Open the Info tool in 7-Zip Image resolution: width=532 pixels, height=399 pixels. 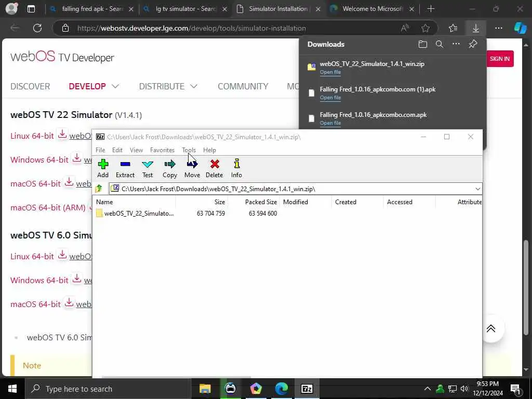tap(236, 168)
